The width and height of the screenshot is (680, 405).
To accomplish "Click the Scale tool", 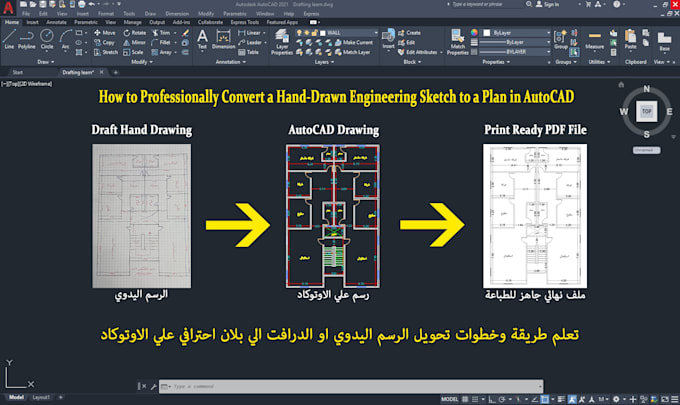I will (x=133, y=52).
